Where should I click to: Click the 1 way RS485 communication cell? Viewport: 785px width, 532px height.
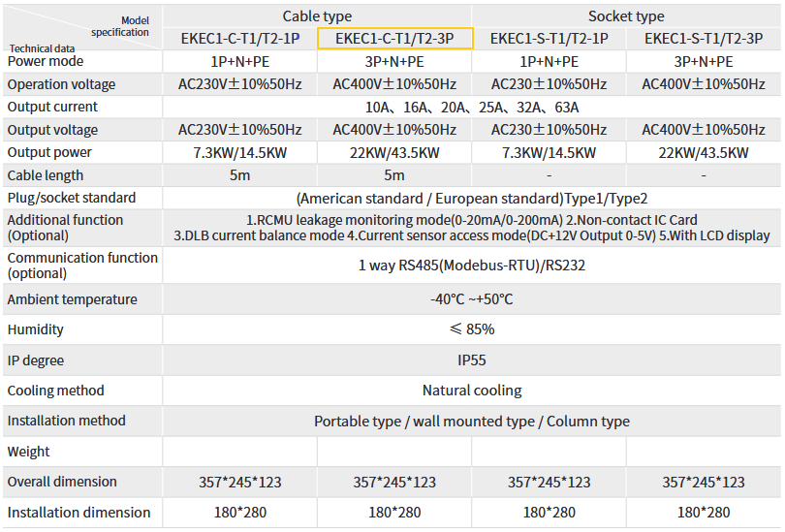[472, 265]
